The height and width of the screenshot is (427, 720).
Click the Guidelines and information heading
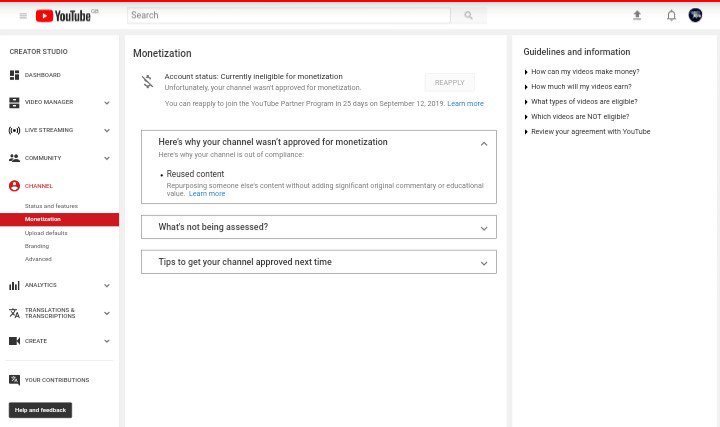577,52
